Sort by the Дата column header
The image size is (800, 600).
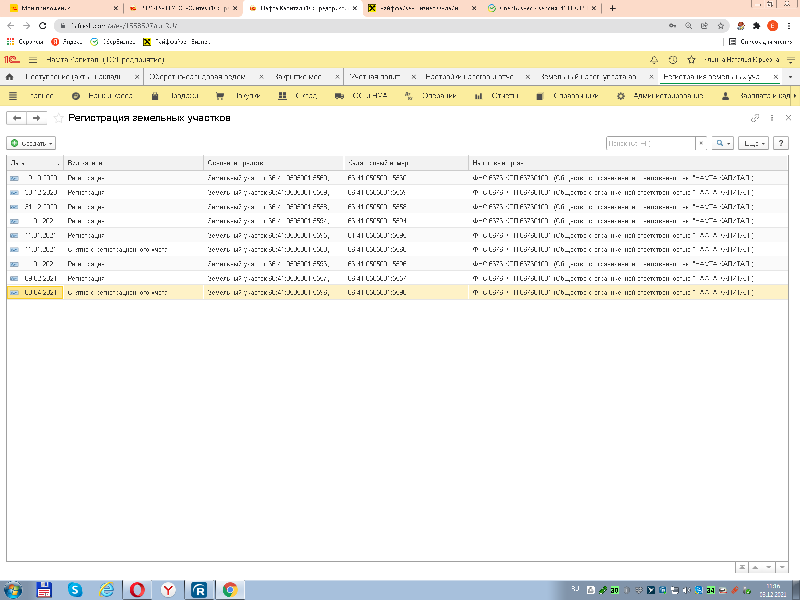[35, 163]
